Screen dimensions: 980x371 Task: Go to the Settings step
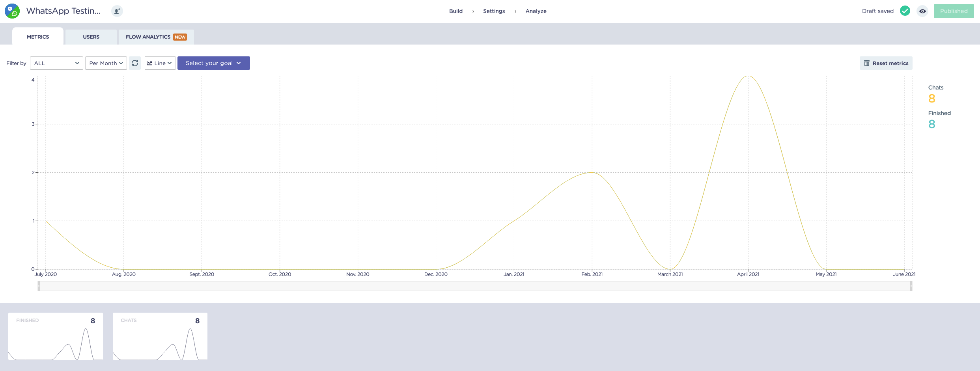pyautogui.click(x=494, y=11)
